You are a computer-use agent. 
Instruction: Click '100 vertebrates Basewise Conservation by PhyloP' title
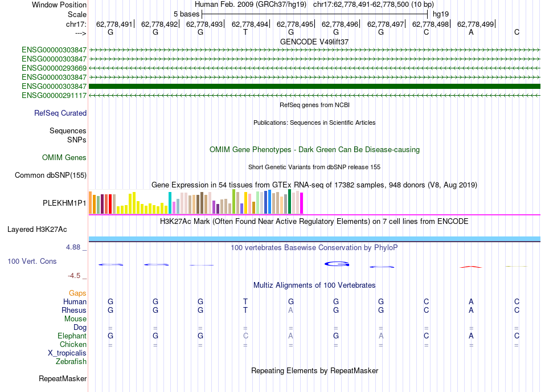314,247
